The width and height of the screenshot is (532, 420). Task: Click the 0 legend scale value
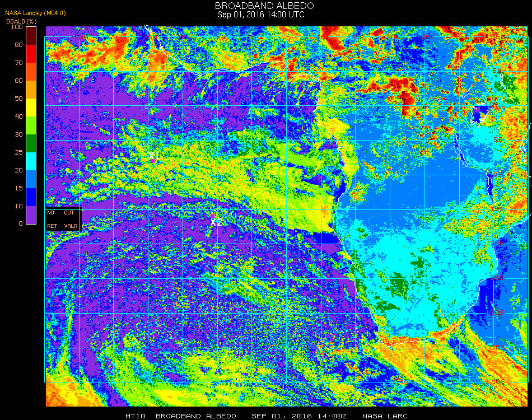tap(21, 223)
